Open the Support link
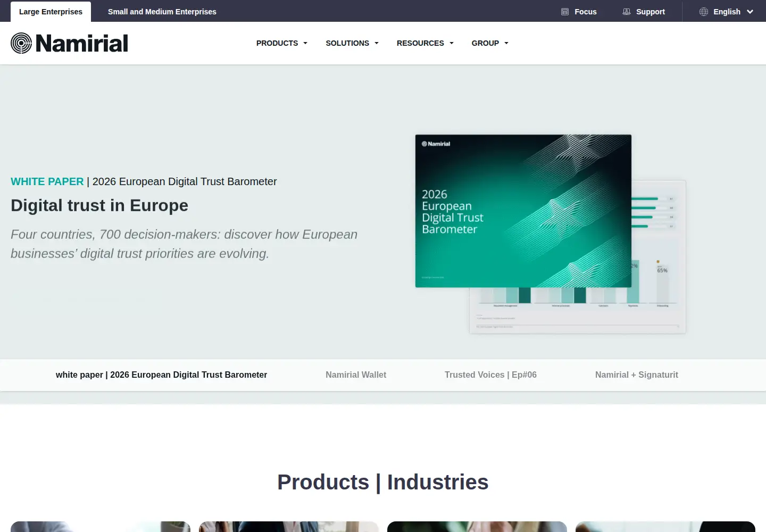The width and height of the screenshot is (766, 532). point(651,12)
